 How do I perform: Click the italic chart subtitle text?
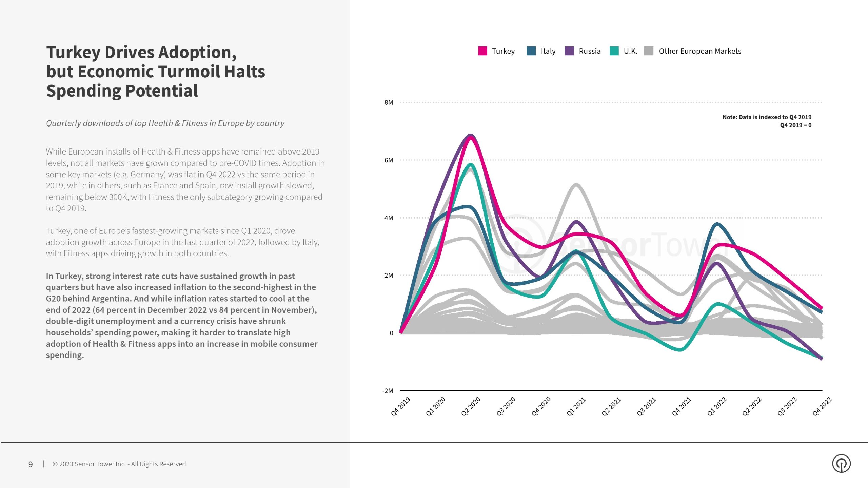pos(165,123)
